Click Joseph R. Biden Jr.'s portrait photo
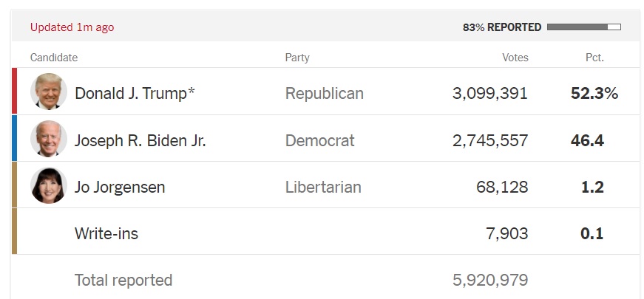 click(49, 140)
